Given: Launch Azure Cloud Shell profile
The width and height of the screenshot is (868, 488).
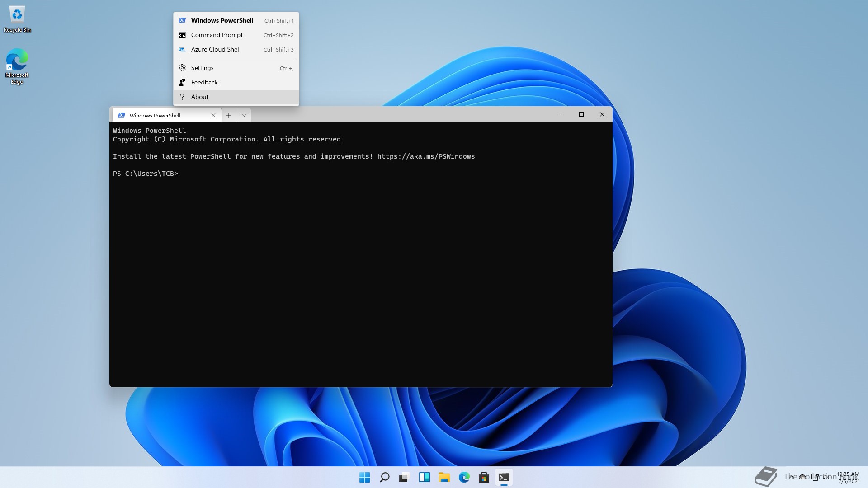Looking at the screenshot, I should pos(216,49).
